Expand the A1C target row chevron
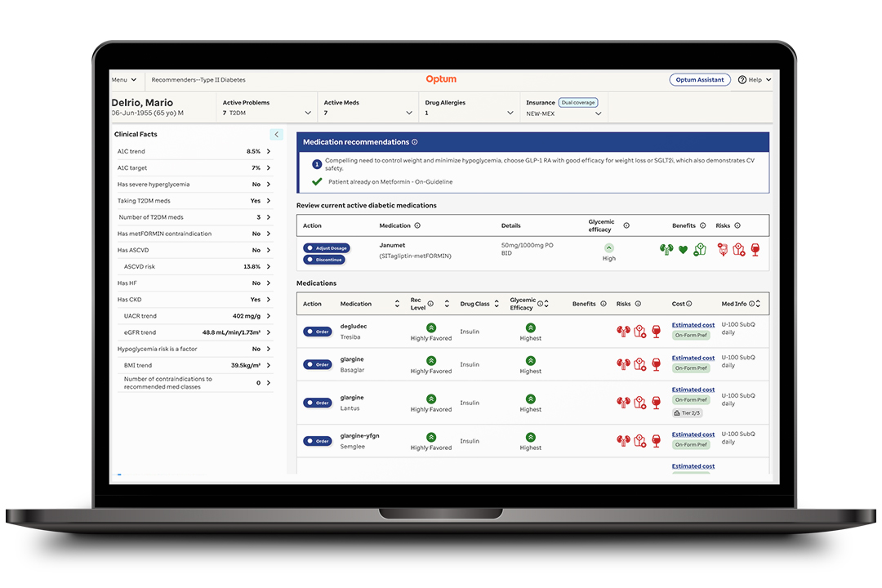 [x=269, y=167]
